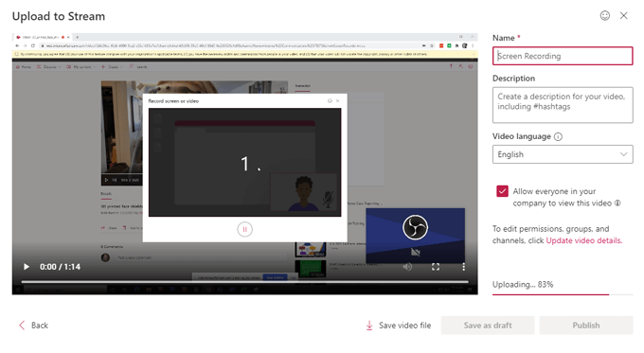Screen dimensions: 644x353
Task: Click the feedback smiley icon
Action: point(604,15)
